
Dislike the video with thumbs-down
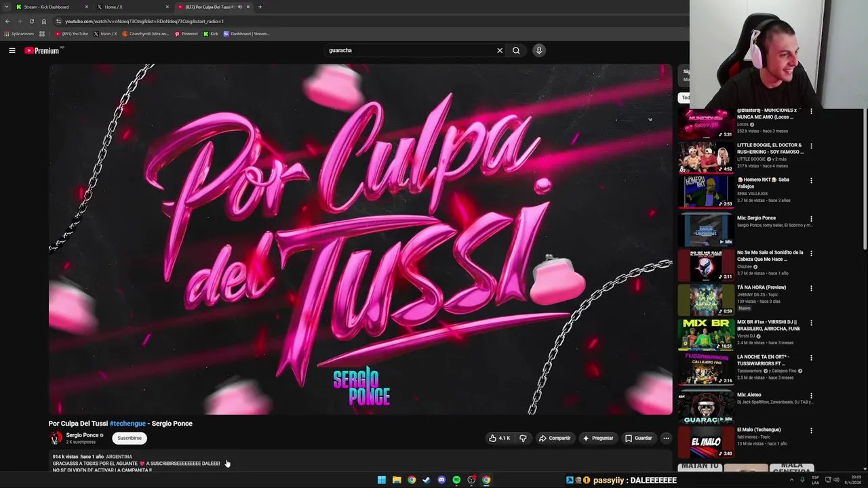[523, 438]
